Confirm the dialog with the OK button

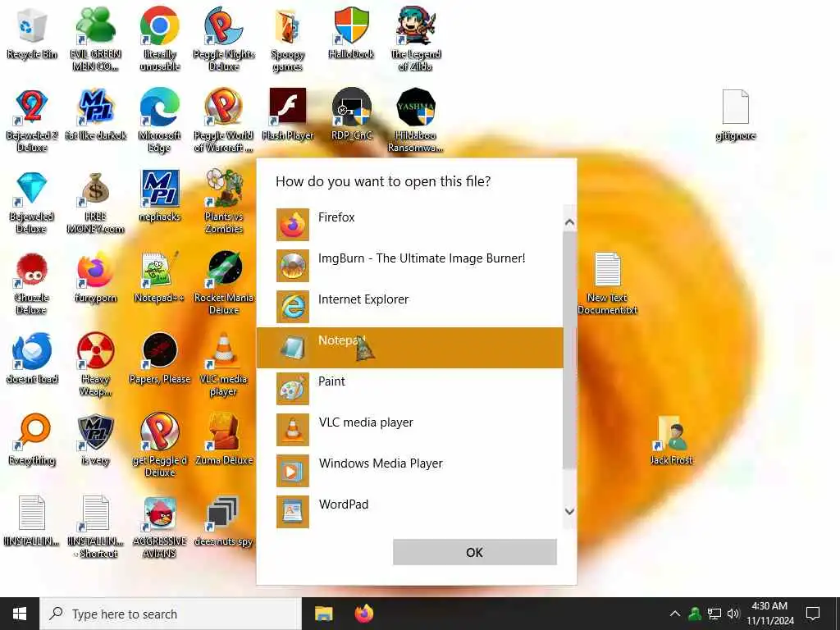point(475,552)
